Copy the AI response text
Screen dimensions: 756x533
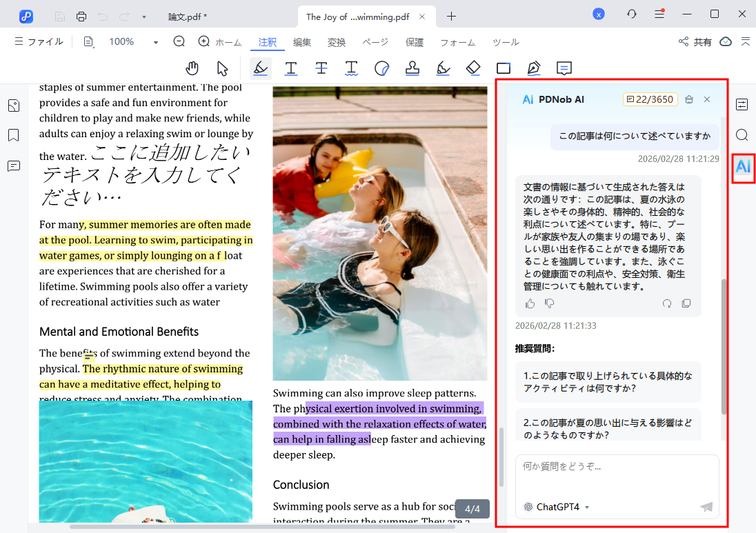tap(686, 303)
